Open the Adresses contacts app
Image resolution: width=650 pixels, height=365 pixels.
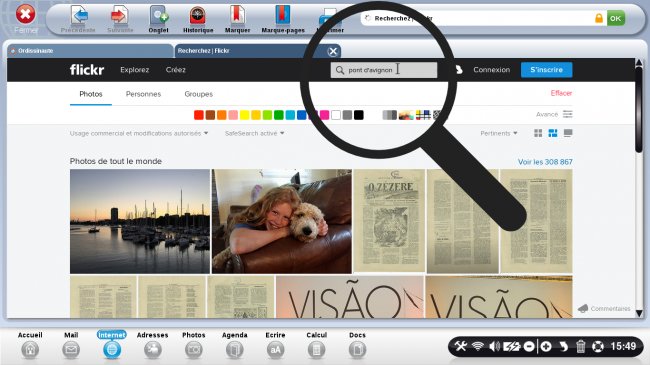153,345
